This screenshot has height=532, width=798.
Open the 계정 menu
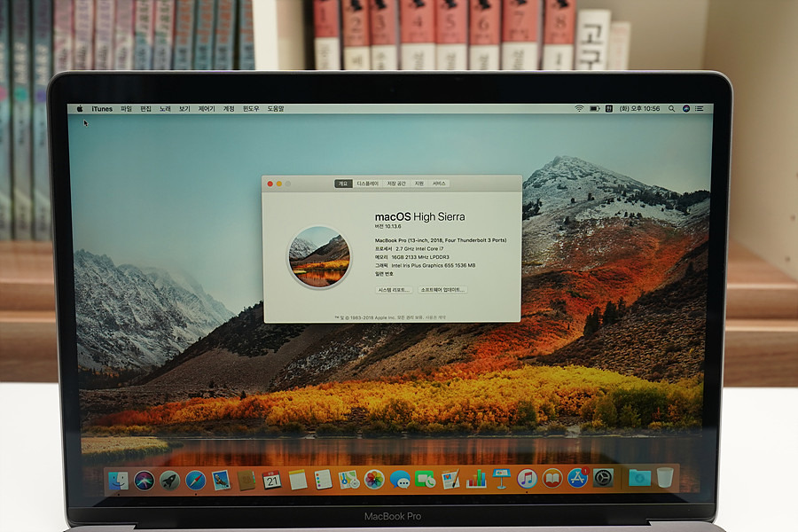[229, 108]
